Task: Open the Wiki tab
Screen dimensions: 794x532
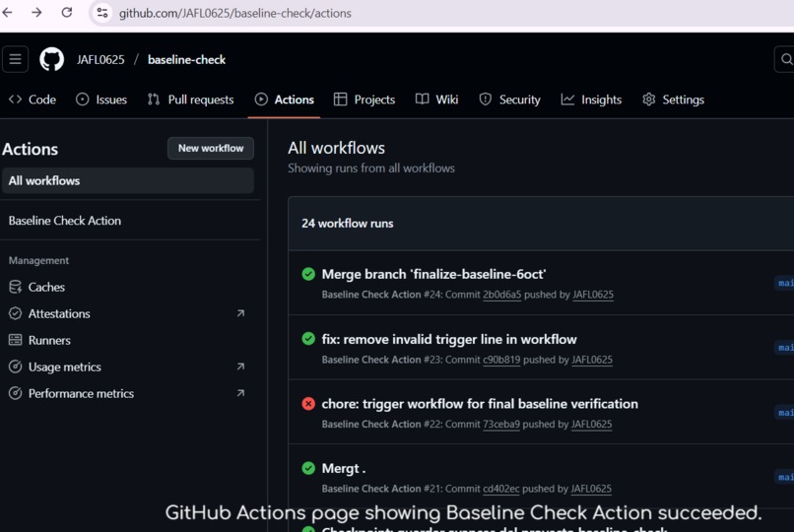Action: [x=436, y=100]
